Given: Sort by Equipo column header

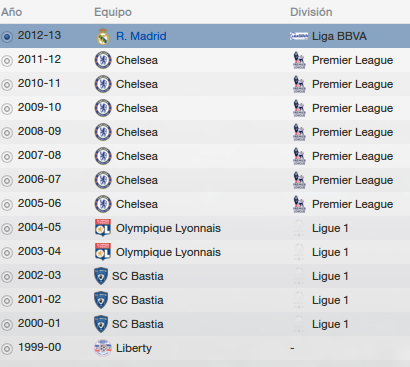Looking at the screenshot, I should pos(113,12).
